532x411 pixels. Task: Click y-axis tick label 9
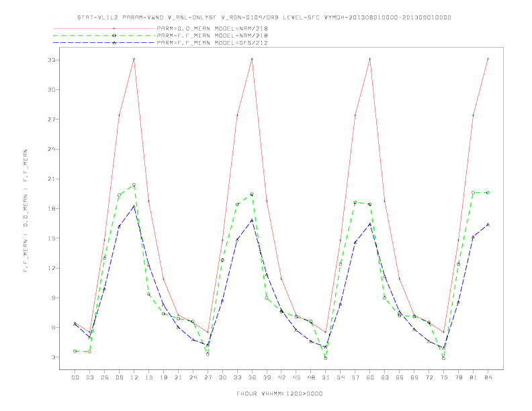point(54,298)
